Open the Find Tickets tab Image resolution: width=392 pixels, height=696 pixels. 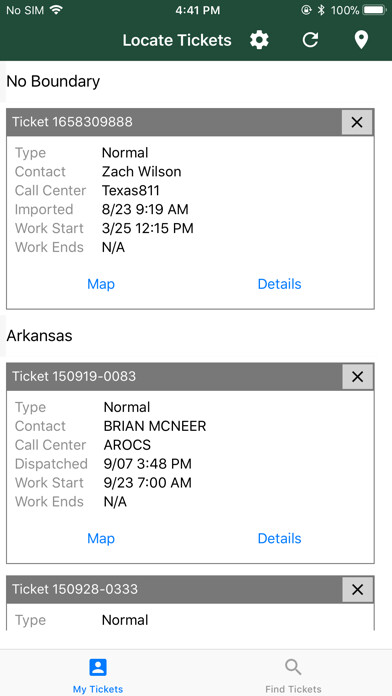pos(293,675)
